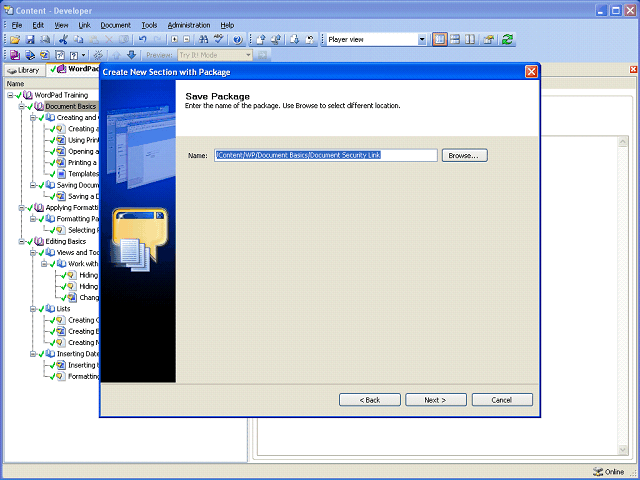This screenshot has width=640, height=480.
Task: Click the grayed Move Up arrow icon
Action: pyautogui.click(x=116, y=55)
